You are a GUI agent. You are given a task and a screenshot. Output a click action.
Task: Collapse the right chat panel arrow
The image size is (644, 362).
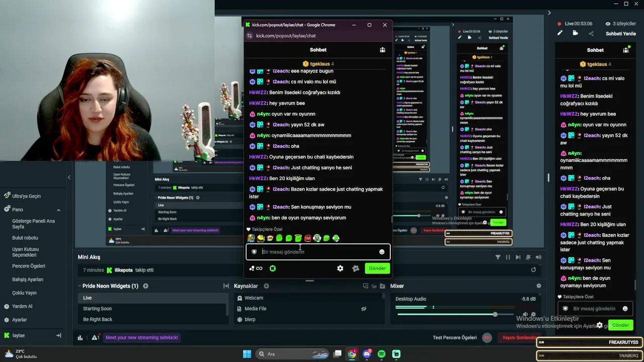(549, 13)
